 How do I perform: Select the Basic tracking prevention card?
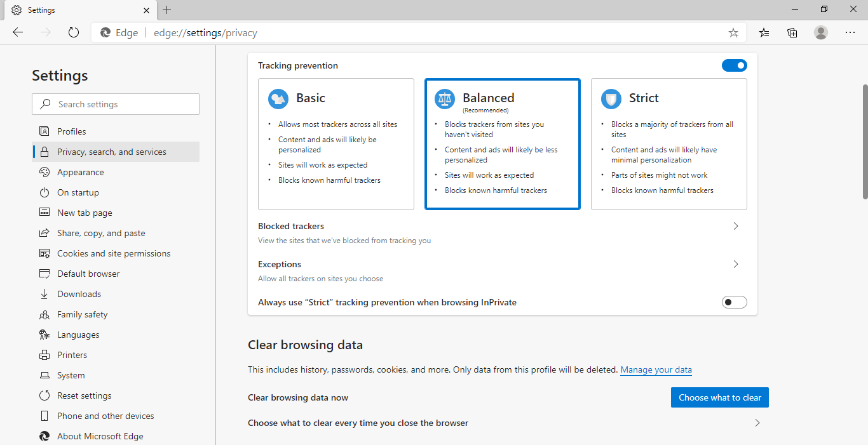coord(336,144)
